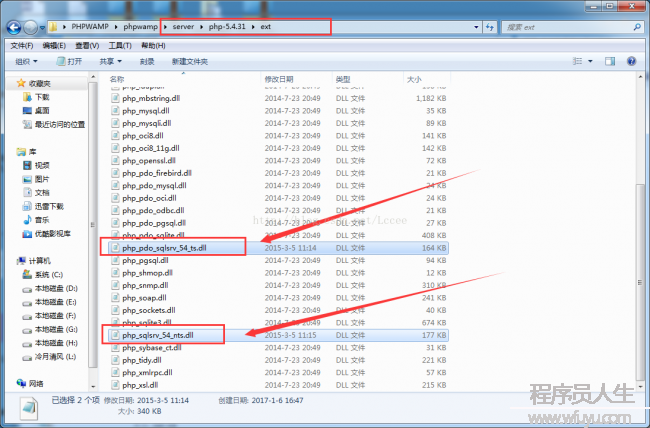
Task: Open the 查看(V) menu
Action: pyautogui.click(x=87, y=46)
